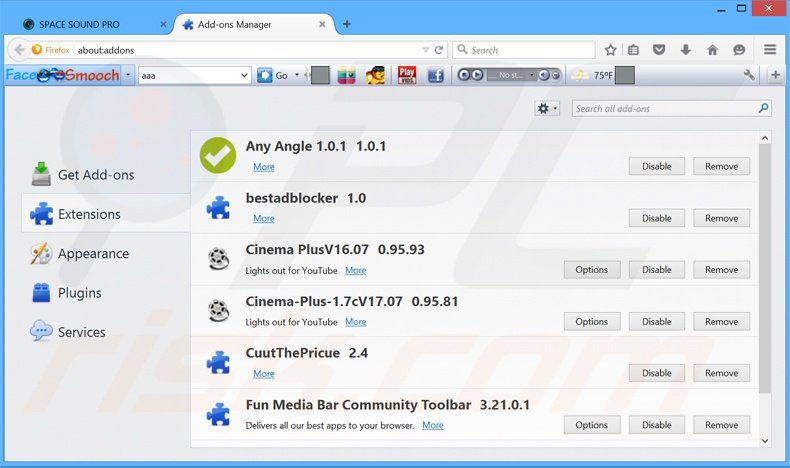Select the Extensions category
The width and height of the screenshot is (790, 468).
(x=106, y=214)
